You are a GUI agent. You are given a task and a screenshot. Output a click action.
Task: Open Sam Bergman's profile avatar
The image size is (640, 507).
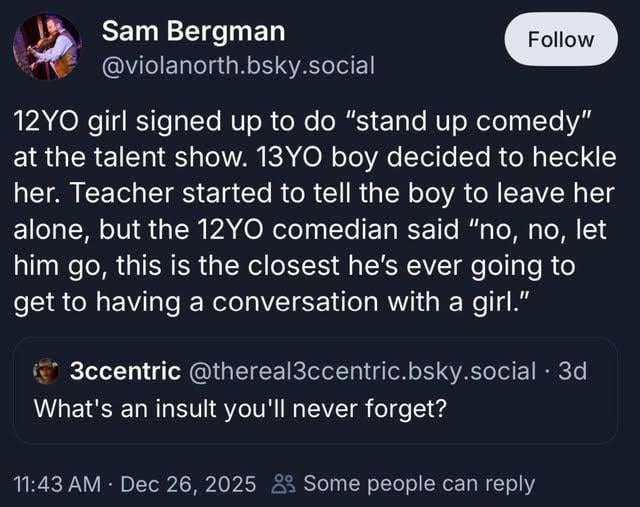click(x=47, y=47)
